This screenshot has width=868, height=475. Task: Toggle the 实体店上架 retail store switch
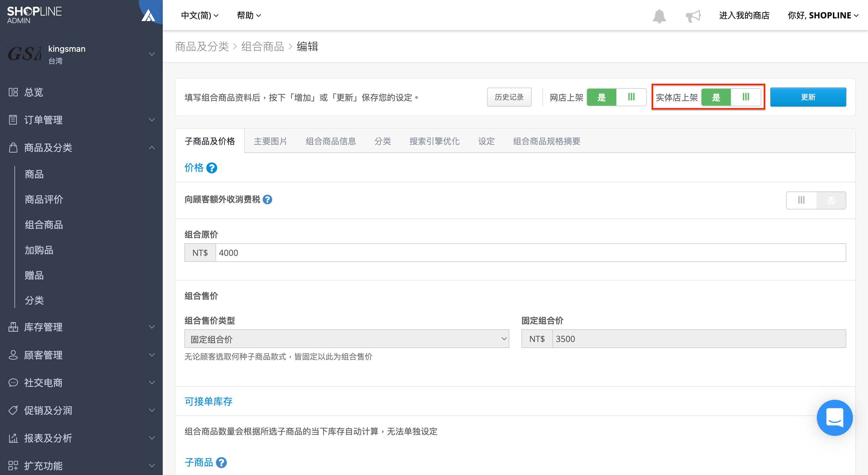point(731,97)
